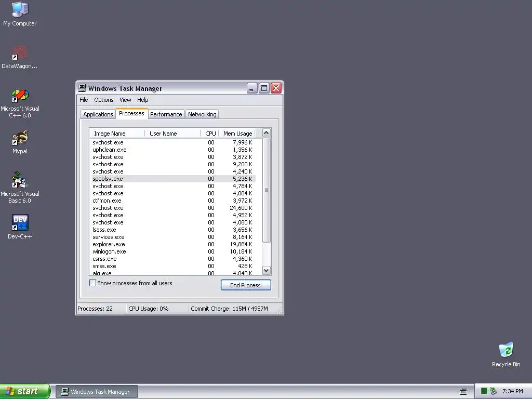Viewport: 532px width, 399px height.
Task: Select svchost.exe using 9,200 K memory
Action: click(172, 164)
